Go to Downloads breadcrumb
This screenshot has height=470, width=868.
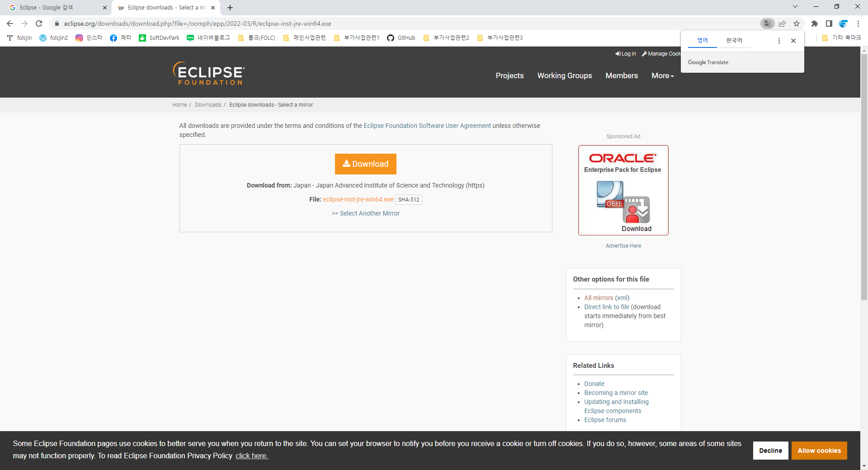(x=208, y=105)
